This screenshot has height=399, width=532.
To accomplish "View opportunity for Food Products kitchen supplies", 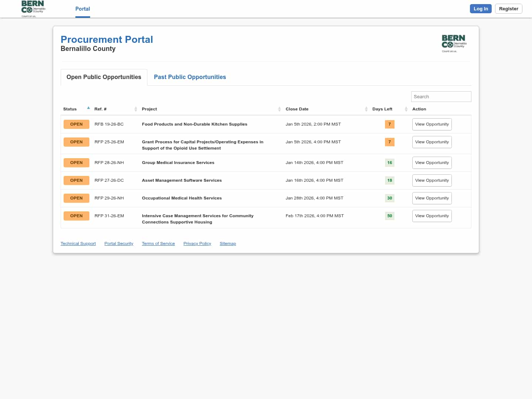I will pos(432,124).
